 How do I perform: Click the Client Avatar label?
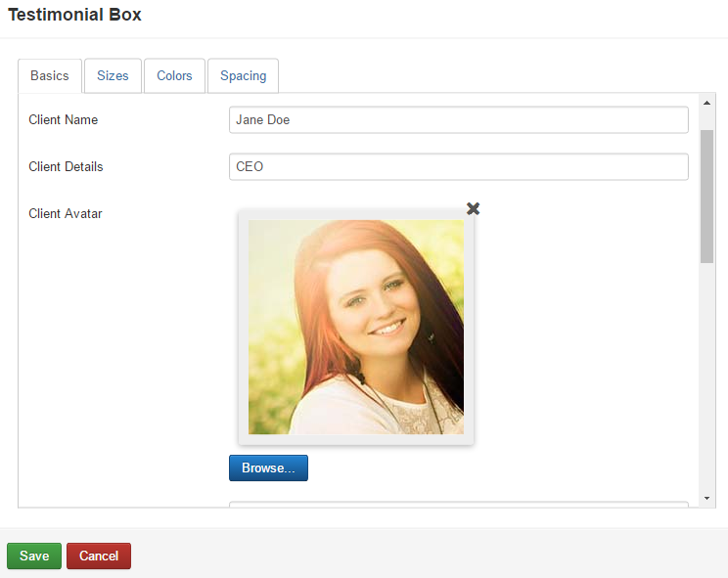point(66,213)
